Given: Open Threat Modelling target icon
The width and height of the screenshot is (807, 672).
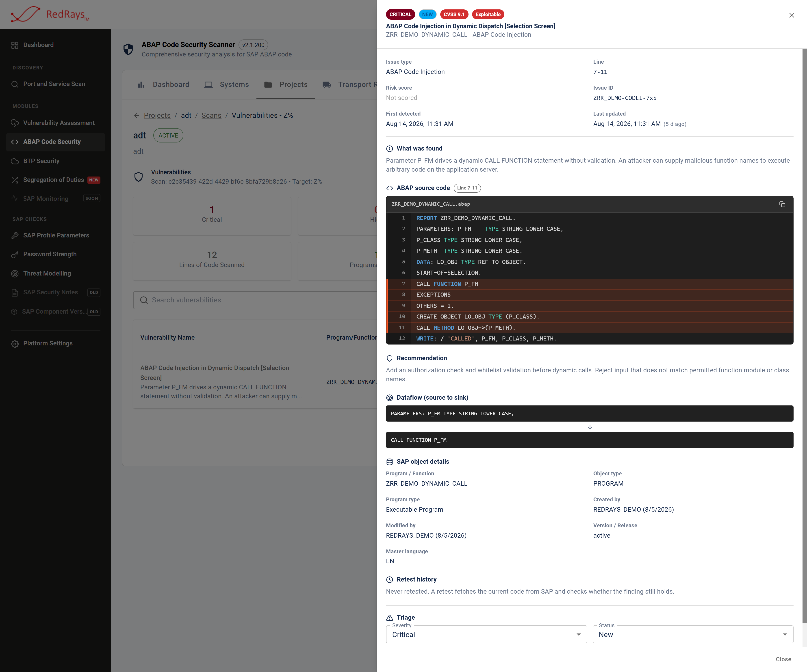Looking at the screenshot, I should pos(15,274).
